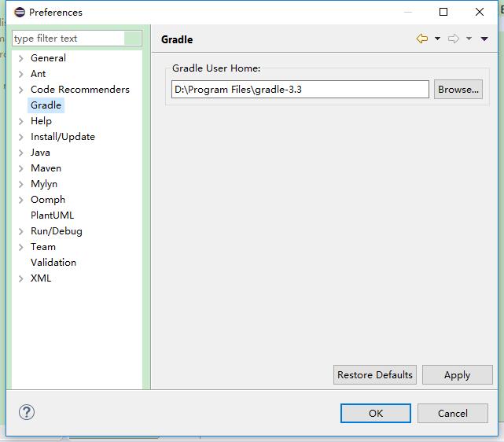This screenshot has height=442, width=504.
Task: Open the Validation preferences page
Action: tap(53, 263)
